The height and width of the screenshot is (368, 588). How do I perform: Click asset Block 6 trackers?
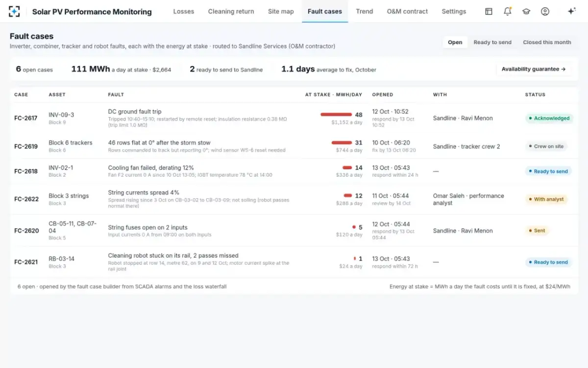tap(71, 143)
